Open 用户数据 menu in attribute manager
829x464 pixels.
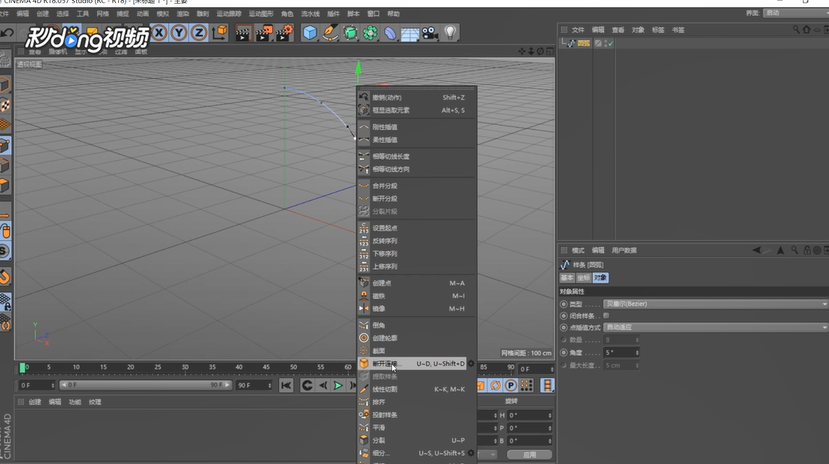pyautogui.click(x=624, y=250)
